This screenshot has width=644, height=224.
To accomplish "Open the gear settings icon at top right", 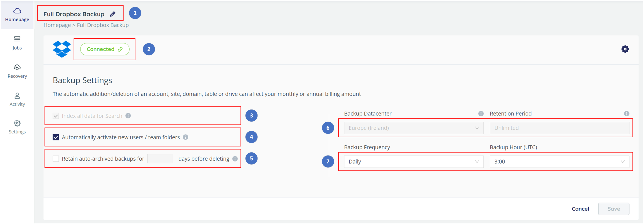I will click(x=625, y=49).
